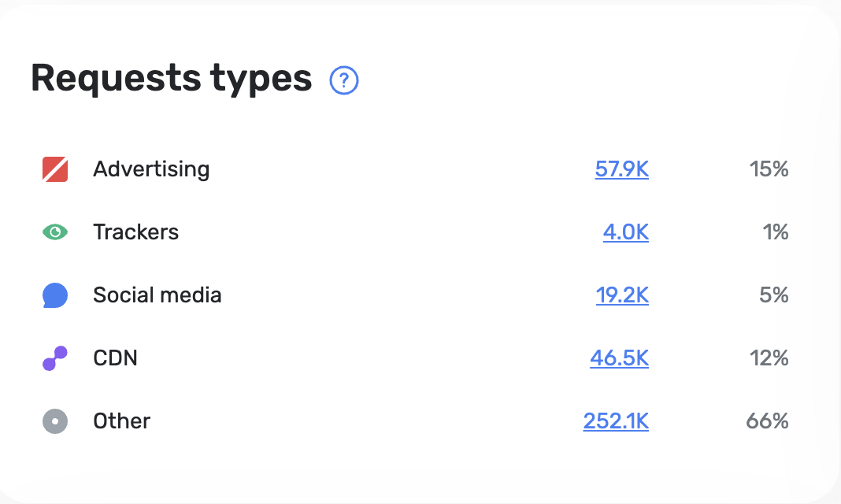Click the 66% Other percentage
This screenshot has width=841, height=504.
pyautogui.click(x=767, y=421)
